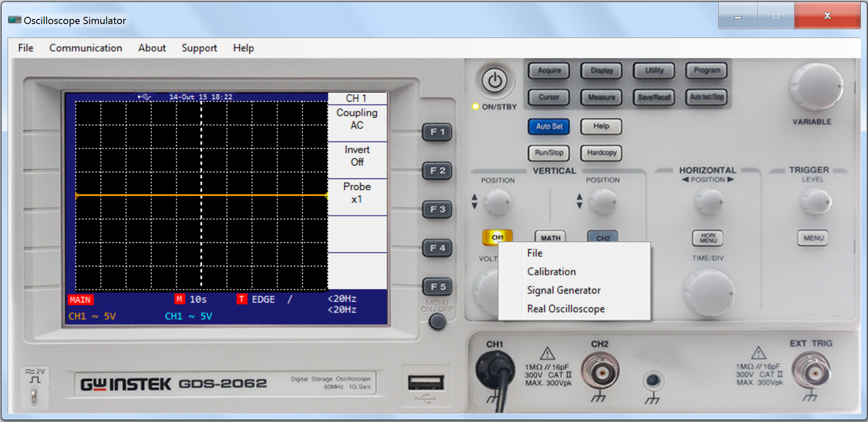
Task: Click the TIME/DIV knob
Action: pos(708,293)
